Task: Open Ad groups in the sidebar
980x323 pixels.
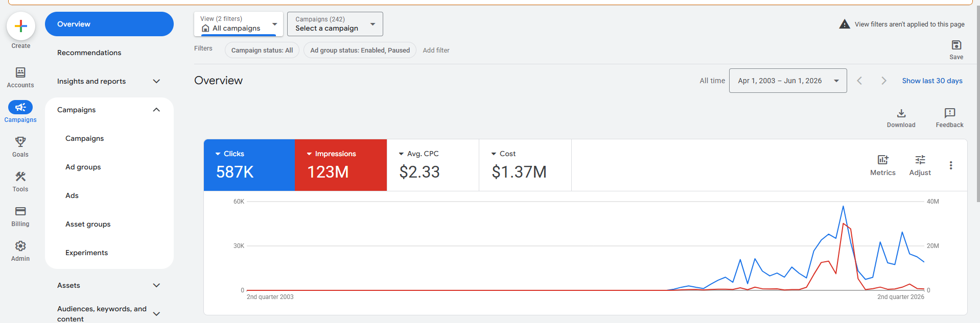Action: [x=83, y=167]
